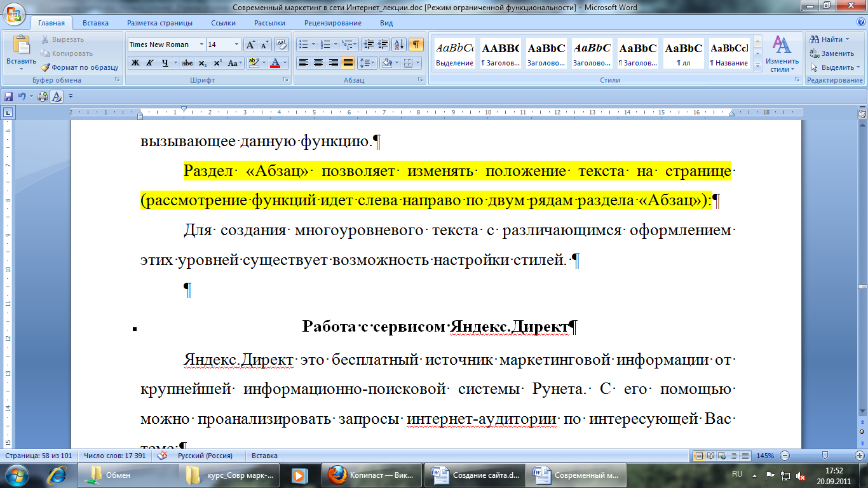This screenshot has width=868, height=488.
Task: Click the Sort (А-Я) icon
Action: pyautogui.click(x=399, y=44)
